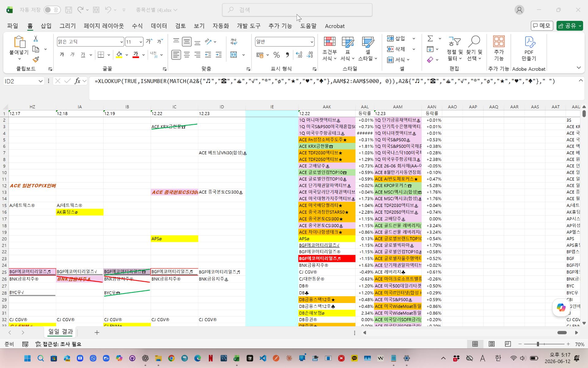
Task: Toggle left text alignment
Action: click(x=176, y=55)
